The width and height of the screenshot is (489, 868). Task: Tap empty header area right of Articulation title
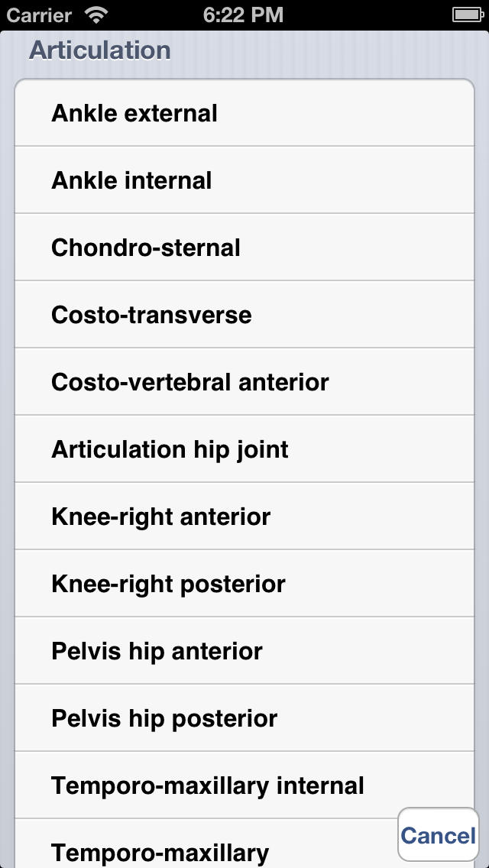click(329, 51)
